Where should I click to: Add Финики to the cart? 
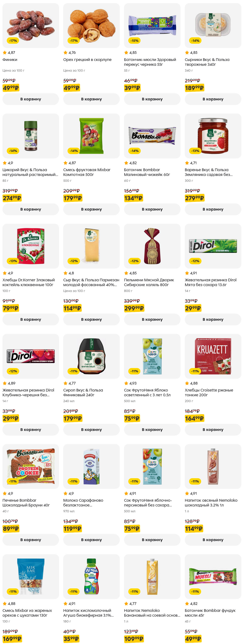coord(31,99)
